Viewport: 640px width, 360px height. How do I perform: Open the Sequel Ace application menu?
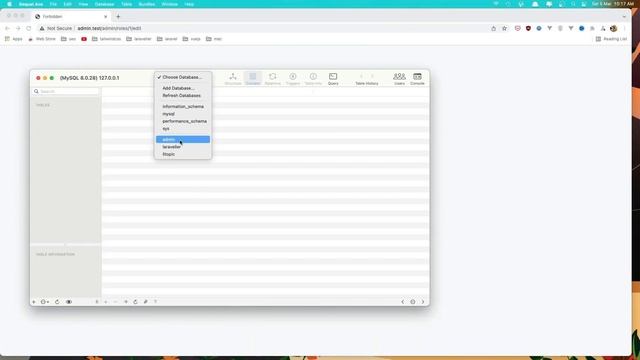pyautogui.click(x=31, y=4)
